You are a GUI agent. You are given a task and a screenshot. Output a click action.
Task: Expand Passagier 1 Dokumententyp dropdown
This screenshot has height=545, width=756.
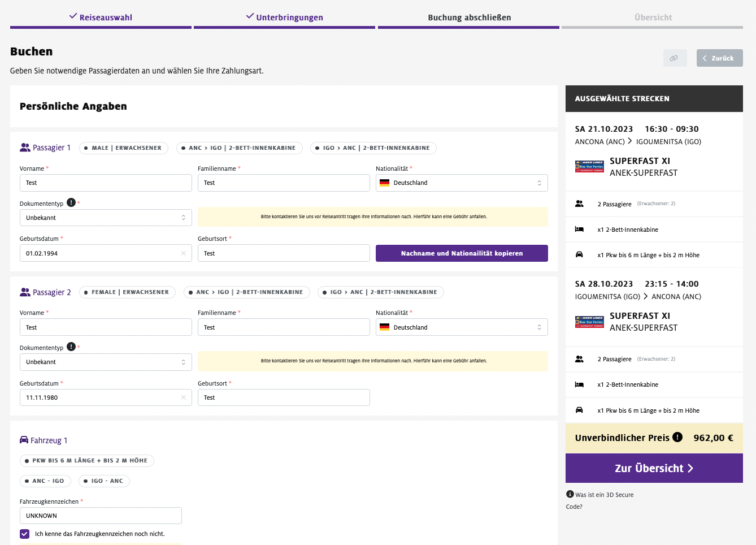(x=106, y=218)
